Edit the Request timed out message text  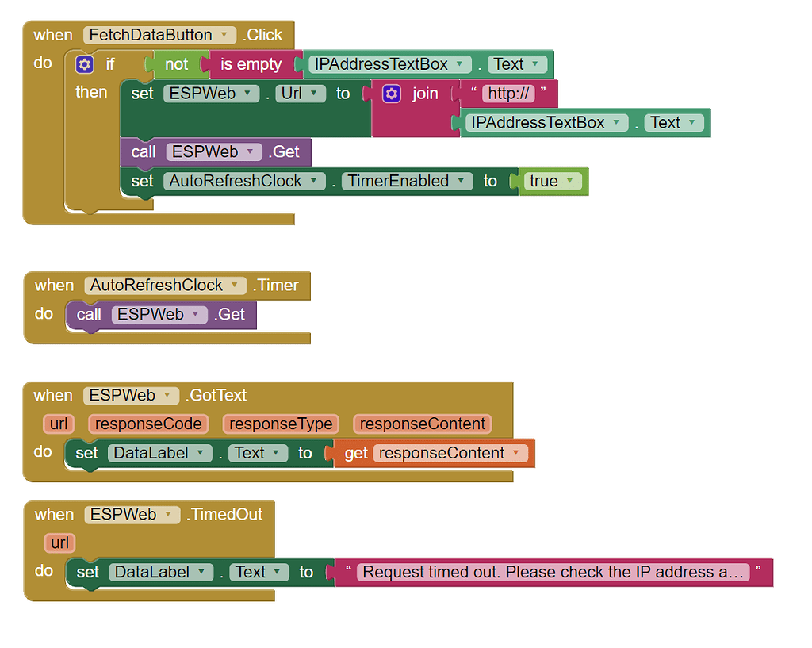point(553,571)
